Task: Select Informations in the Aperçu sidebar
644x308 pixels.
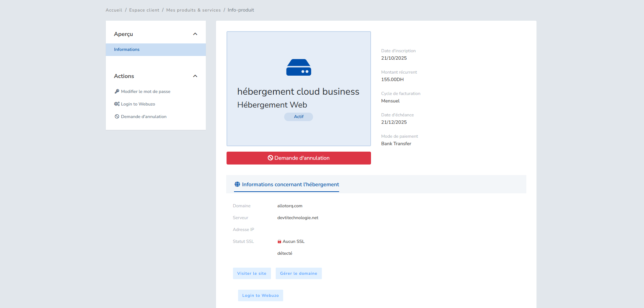Action: (127, 50)
